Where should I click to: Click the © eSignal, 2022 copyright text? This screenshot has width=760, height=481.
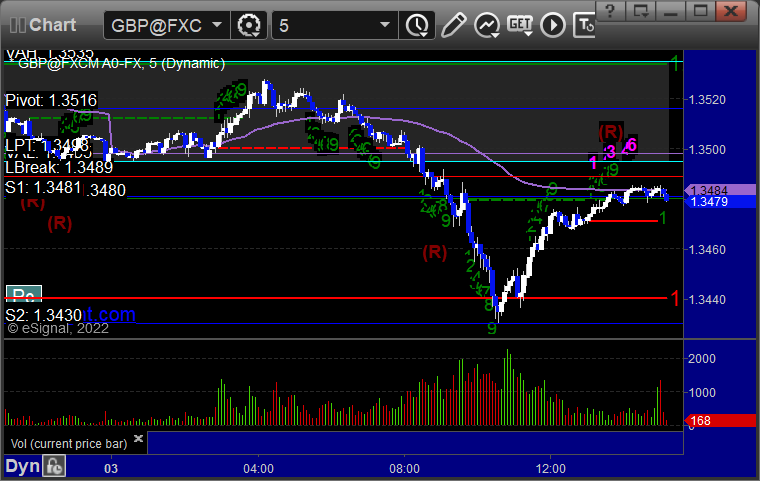pos(58,329)
